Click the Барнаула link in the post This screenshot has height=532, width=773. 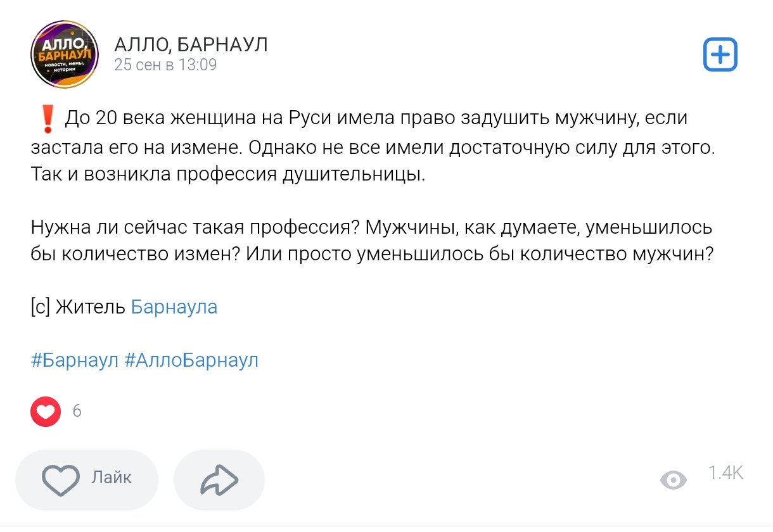pyautogui.click(x=174, y=307)
